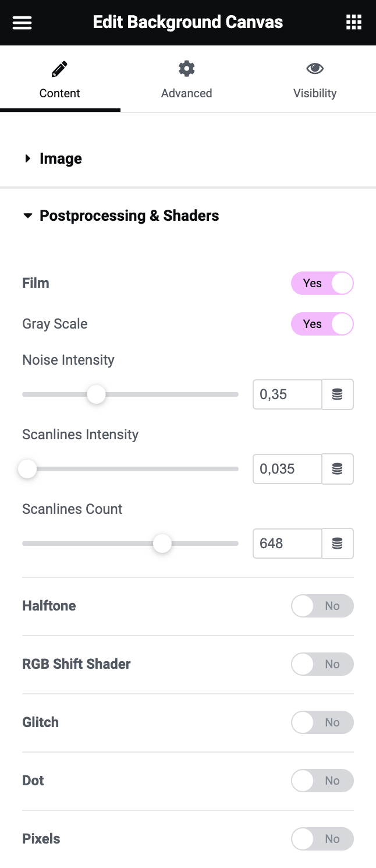376x868 pixels.
Task: Click the Visibility eye icon
Action: point(315,69)
